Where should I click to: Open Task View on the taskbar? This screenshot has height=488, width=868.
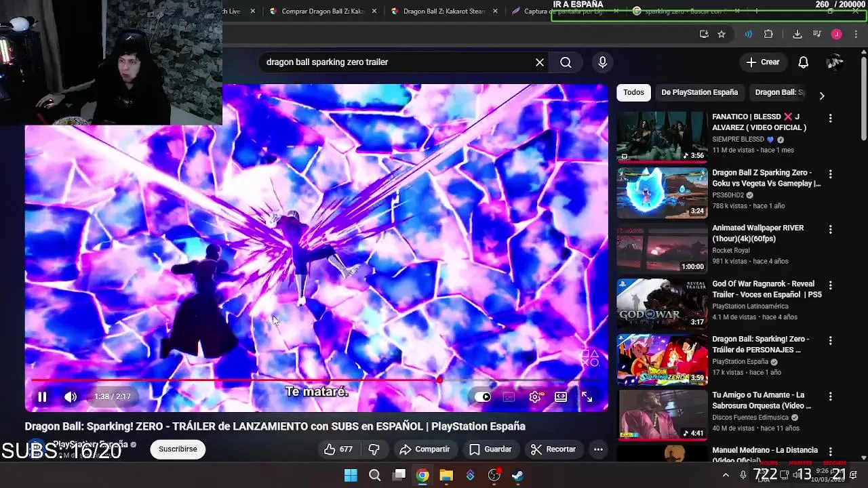pyautogui.click(x=399, y=475)
